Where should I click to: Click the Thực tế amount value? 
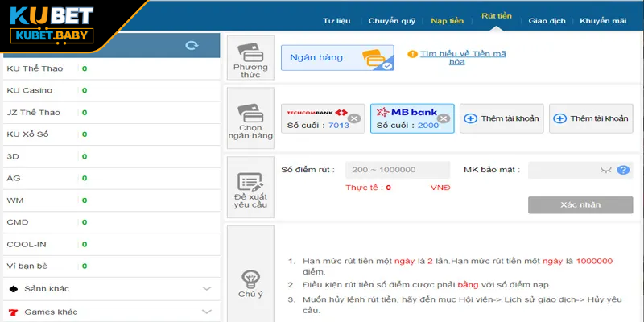coord(389,188)
